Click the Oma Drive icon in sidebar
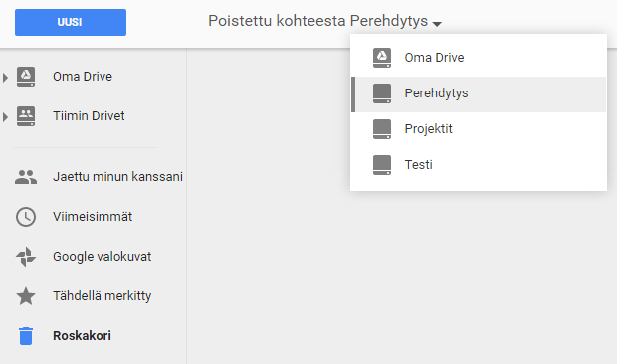The image size is (617, 364). [x=26, y=77]
